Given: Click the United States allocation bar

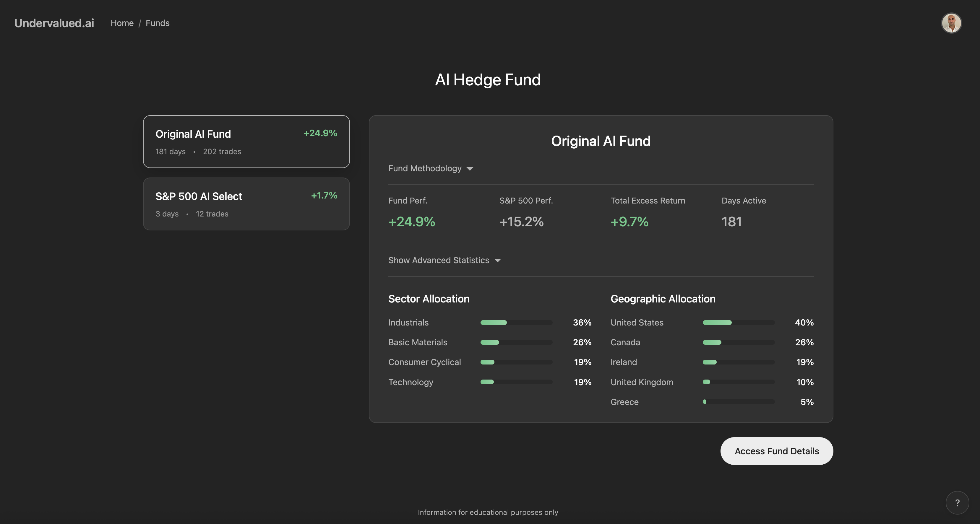Looking at the screenshot, I should (738, 323).
